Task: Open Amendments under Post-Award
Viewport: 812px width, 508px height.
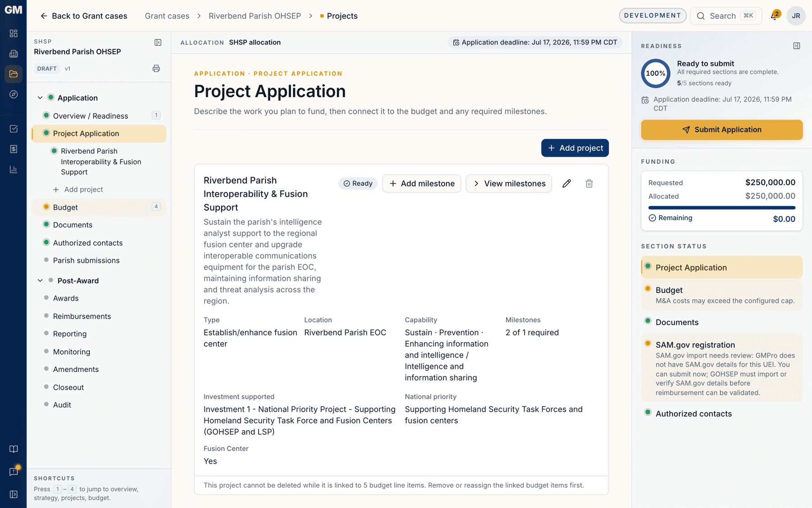Action: coord(99,369)
